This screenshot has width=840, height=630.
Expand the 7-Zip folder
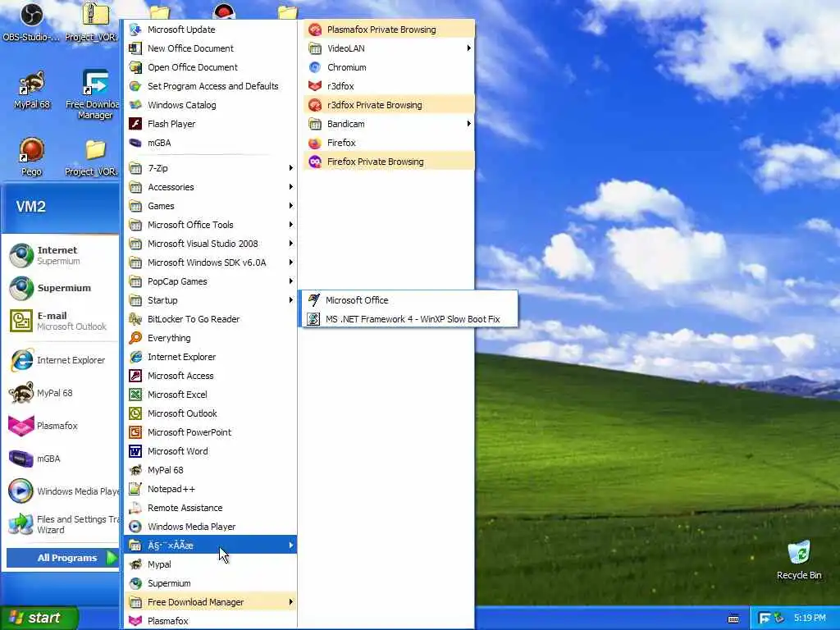pos(211,168)
